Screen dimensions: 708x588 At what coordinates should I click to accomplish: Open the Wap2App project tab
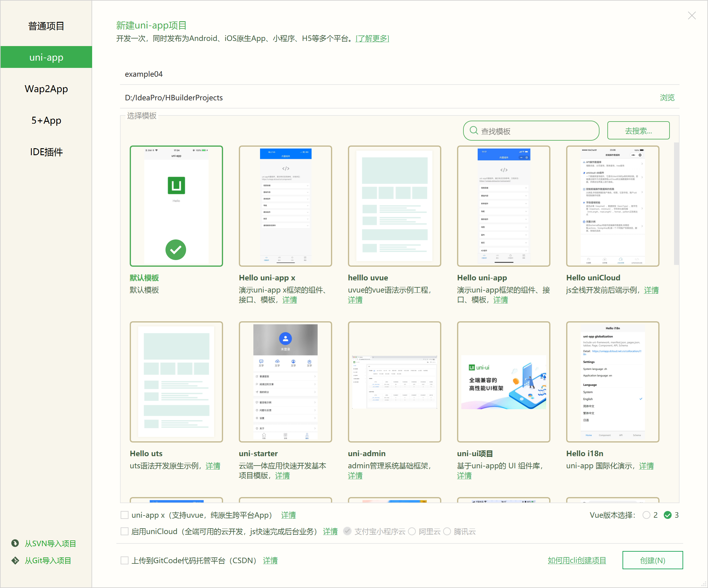click(x=46, y=89)
